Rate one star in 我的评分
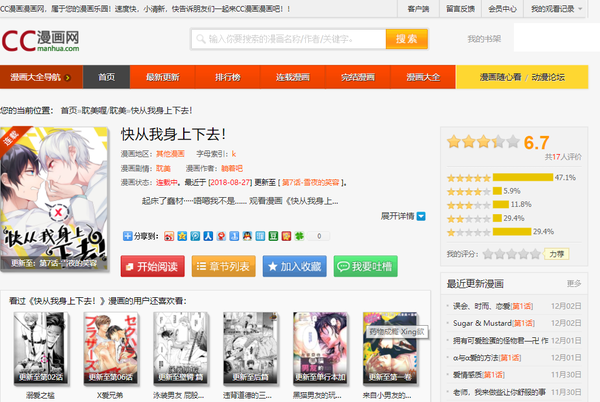 pyautogui.click(x=488, y=254)
